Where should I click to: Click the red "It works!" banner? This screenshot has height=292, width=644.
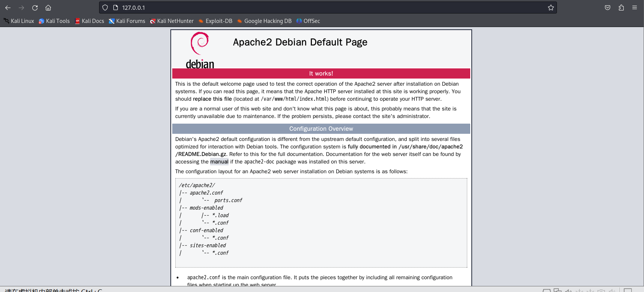coord(321,73)
